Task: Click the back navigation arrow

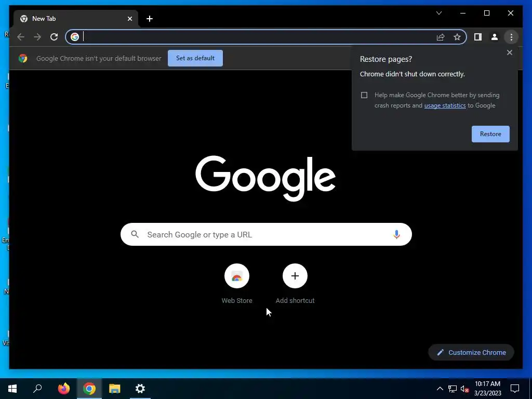Action: (21, 37)
